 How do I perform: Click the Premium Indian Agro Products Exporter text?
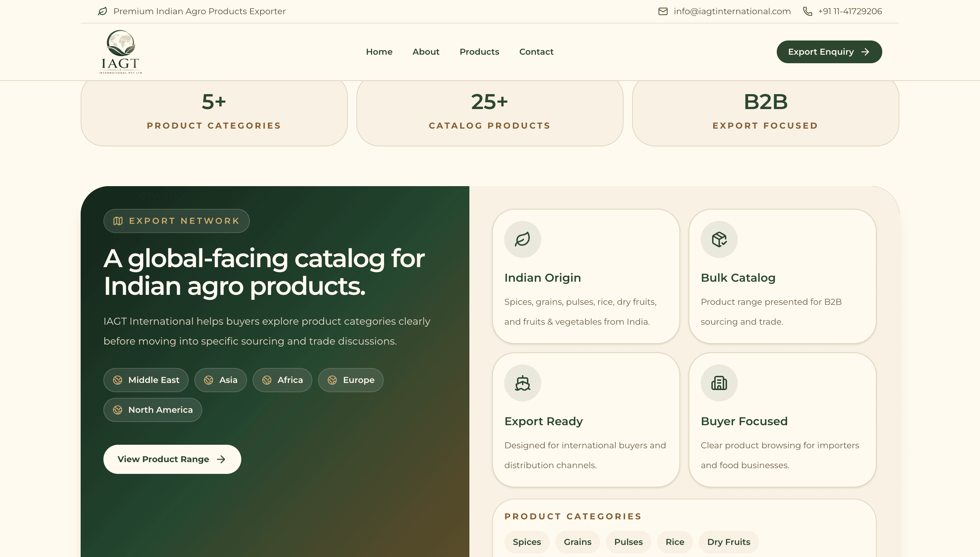coord(199,11)
